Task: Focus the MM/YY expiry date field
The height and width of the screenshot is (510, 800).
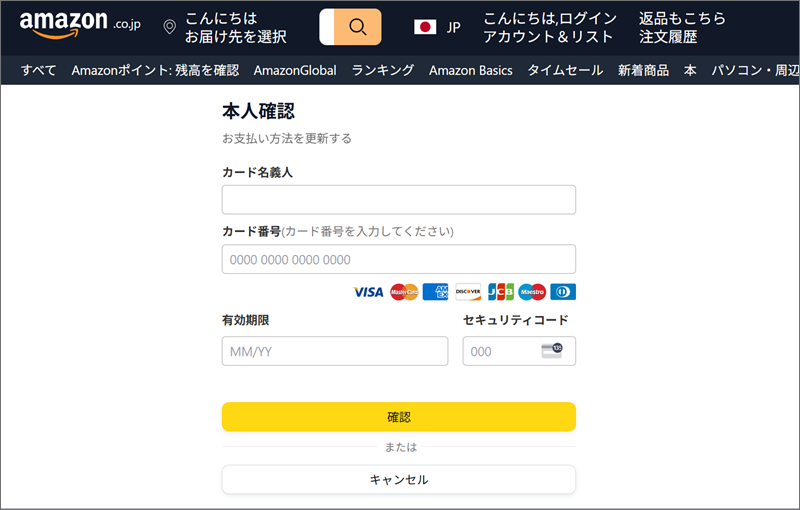Action: [335, 351]
